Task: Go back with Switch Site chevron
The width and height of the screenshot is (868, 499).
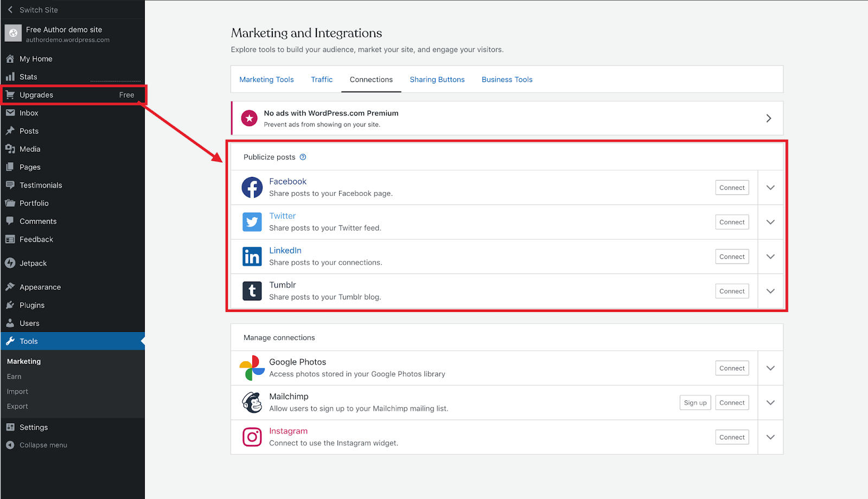Action: tap(10, 10)
